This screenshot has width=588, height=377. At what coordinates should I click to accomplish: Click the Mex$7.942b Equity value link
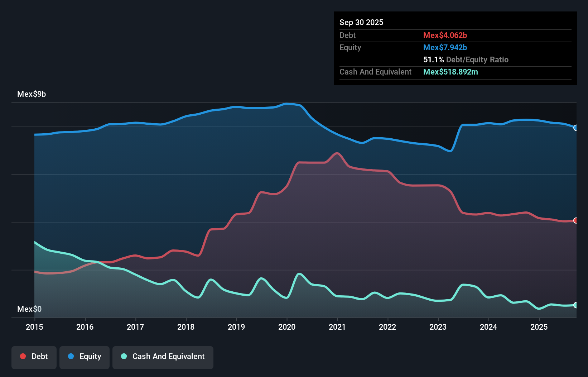point(445,47)
